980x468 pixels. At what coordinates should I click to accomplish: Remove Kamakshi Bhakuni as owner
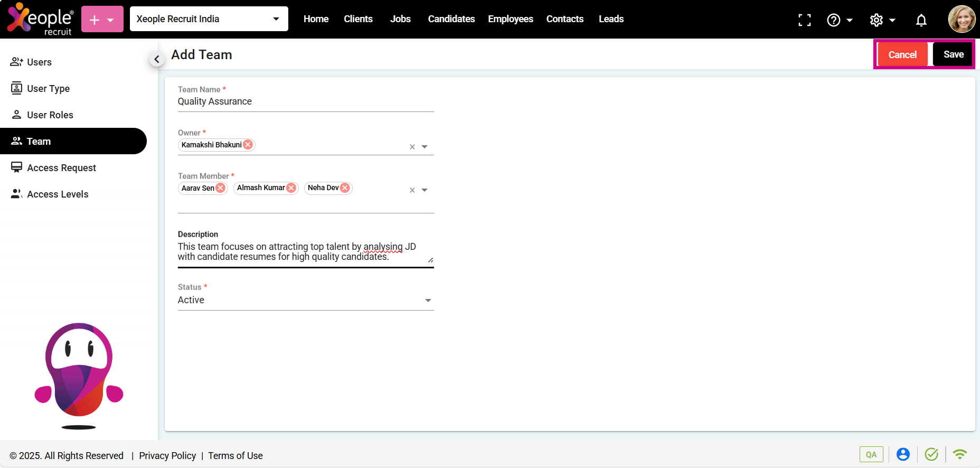[248, 145]
